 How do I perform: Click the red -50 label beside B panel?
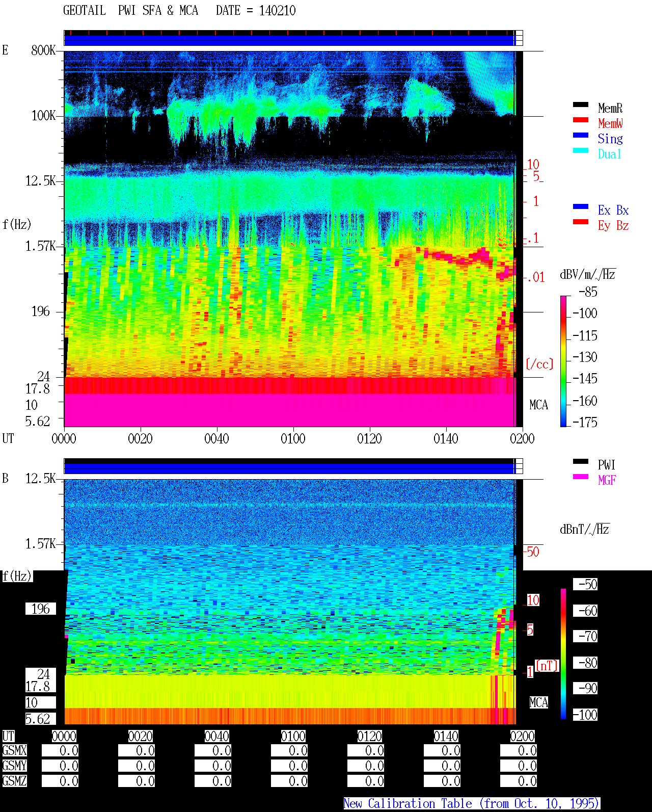(532, 552)
